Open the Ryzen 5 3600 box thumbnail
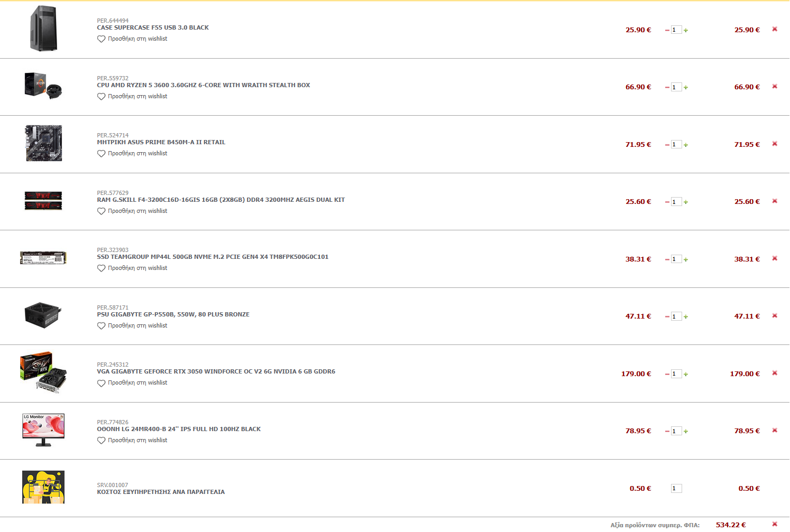The height and width of the screenshot is (532, 790). pyautogui.click(x=43, y=86)
